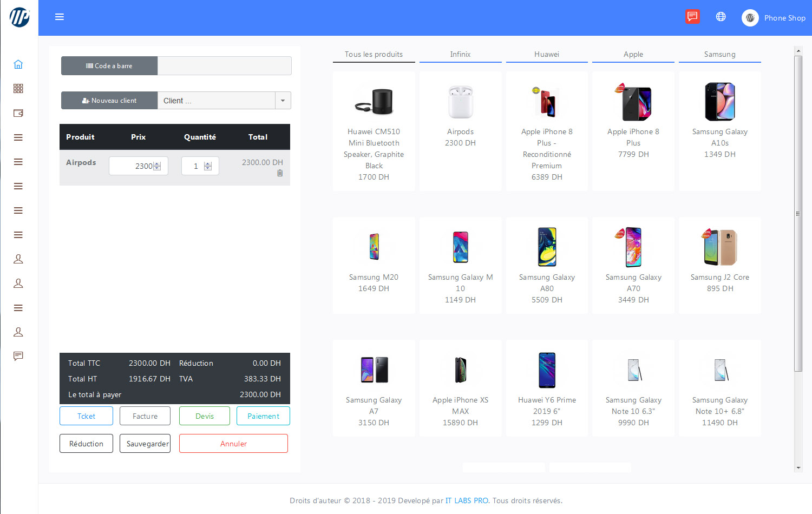This screenshot has height=514, width=812.
Task: Follow the IT LABS PRO link
Action: (x=467, y=500)
